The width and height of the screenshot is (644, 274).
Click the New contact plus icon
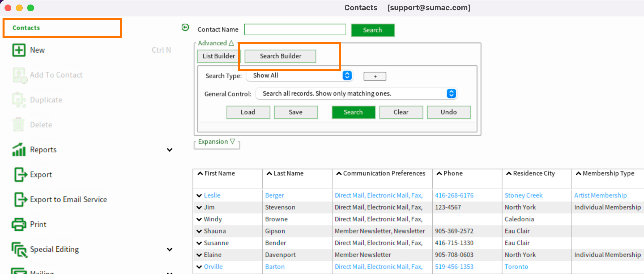[19, 50]
